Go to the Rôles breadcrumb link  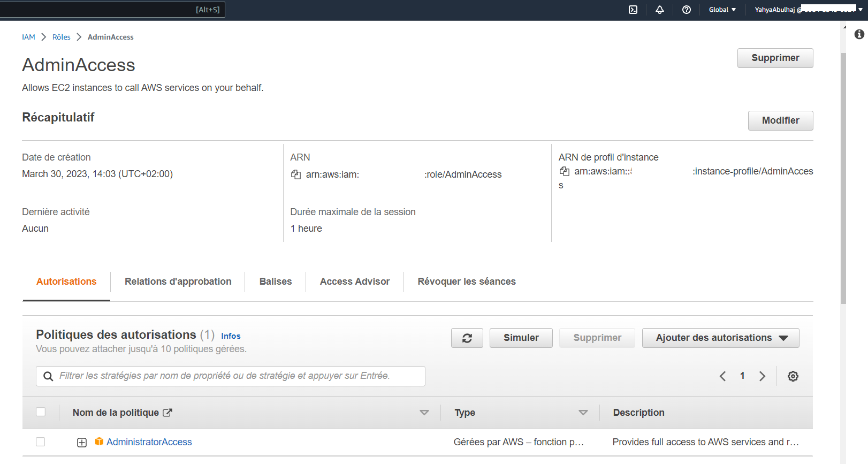pyautogui.click(x=62, y=37)
